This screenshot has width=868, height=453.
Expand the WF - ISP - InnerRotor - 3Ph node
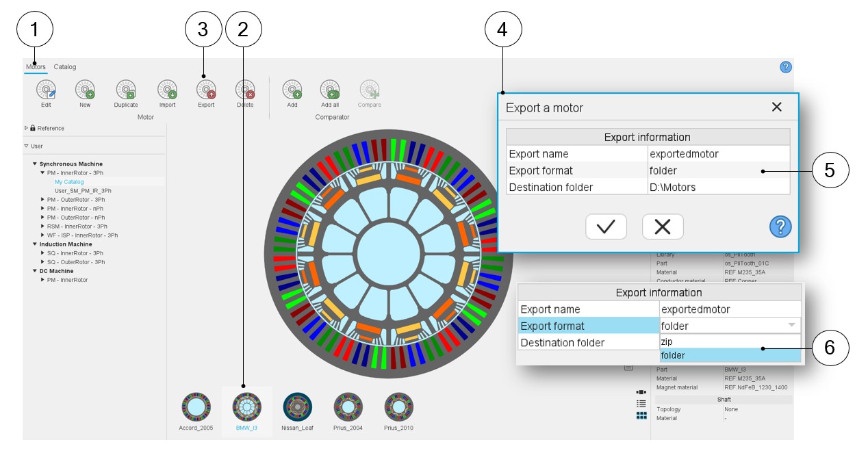42,235
